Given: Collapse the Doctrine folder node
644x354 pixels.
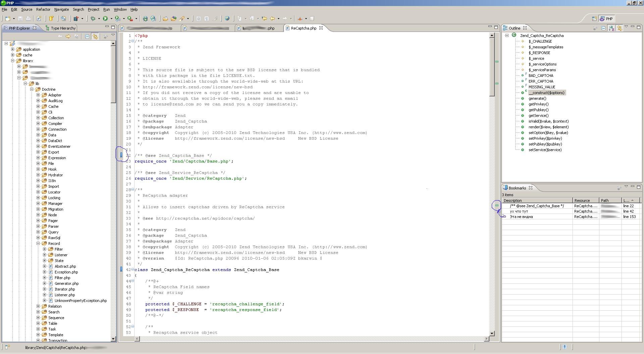Looking at the screenshot, I should [x=32, y=89].
